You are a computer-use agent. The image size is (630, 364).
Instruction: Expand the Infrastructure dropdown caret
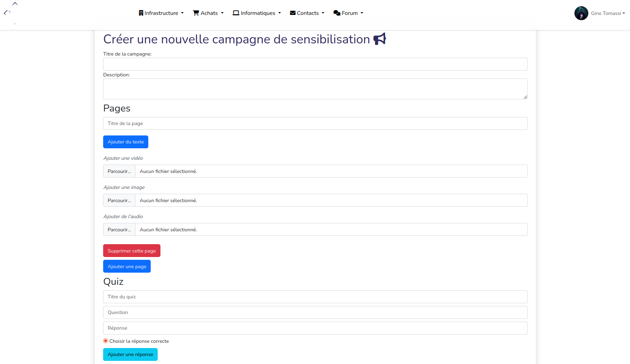(x=182, y=13)
